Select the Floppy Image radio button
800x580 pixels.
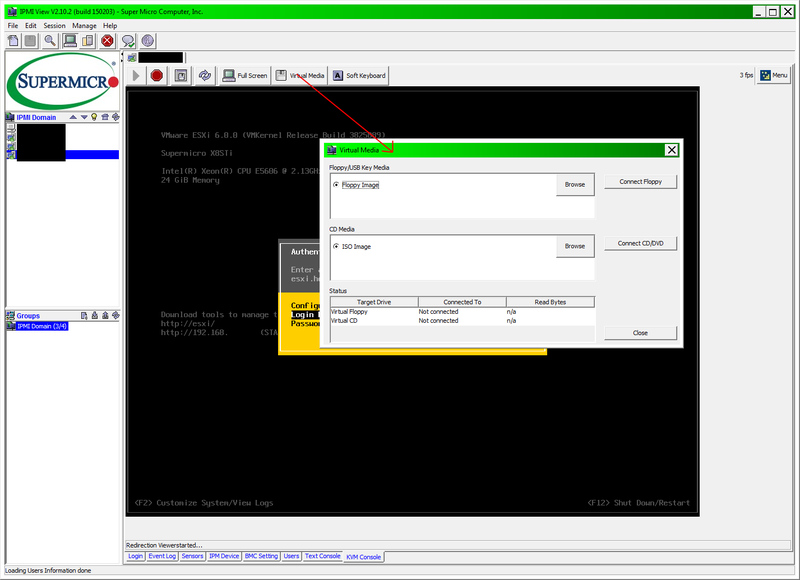point(336,185)
